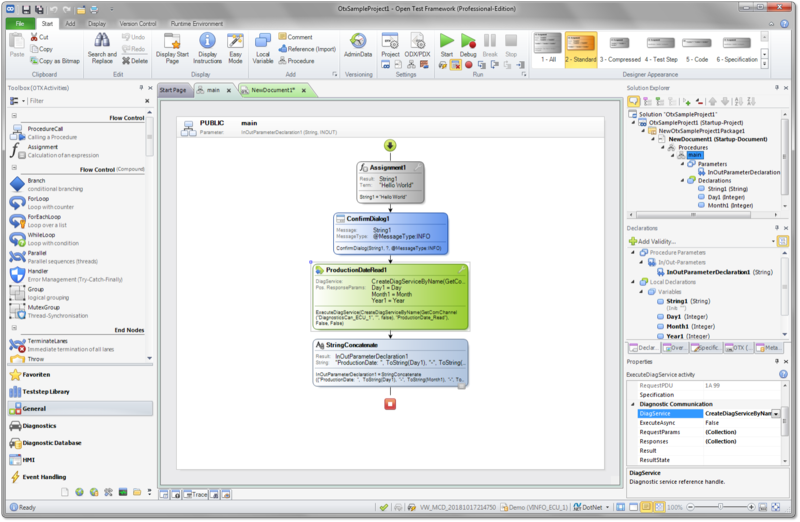Click the Stop run button
The image size is (800, 522).
511,45
